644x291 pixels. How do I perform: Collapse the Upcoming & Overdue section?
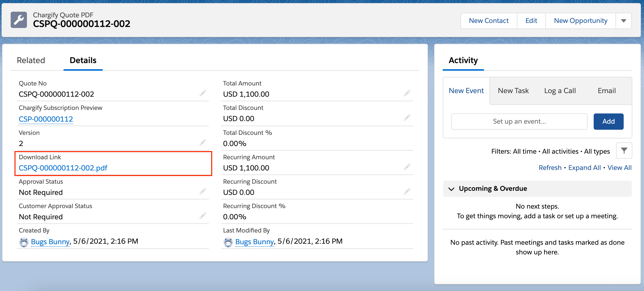point(451,189)
